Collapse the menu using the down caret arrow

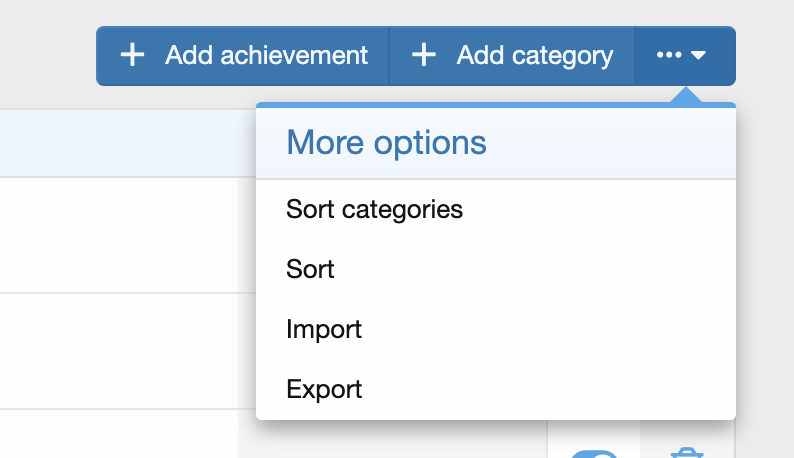[698, 56]
